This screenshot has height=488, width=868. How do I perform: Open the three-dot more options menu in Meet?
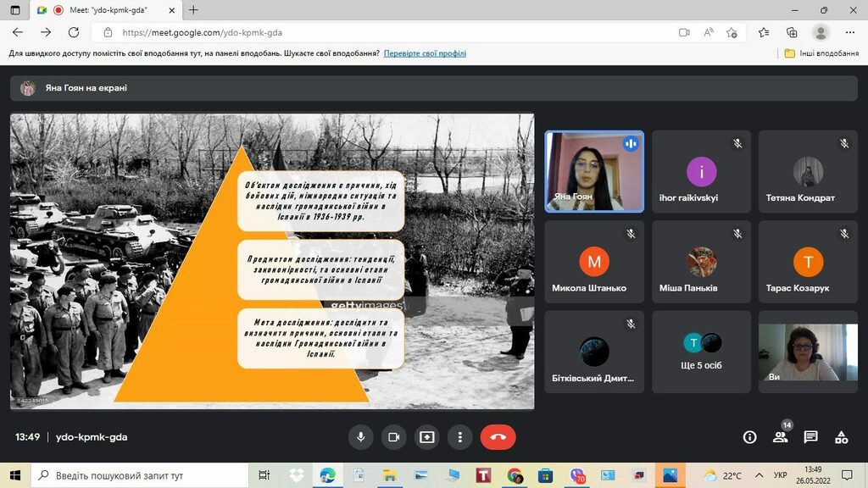click(x=459, y=437)
